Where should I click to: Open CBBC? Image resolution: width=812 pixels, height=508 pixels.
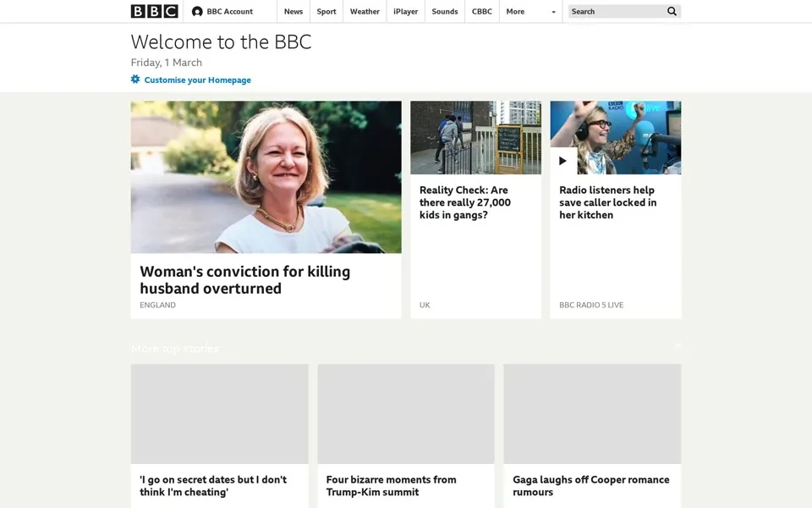click(x=481, y=11)
